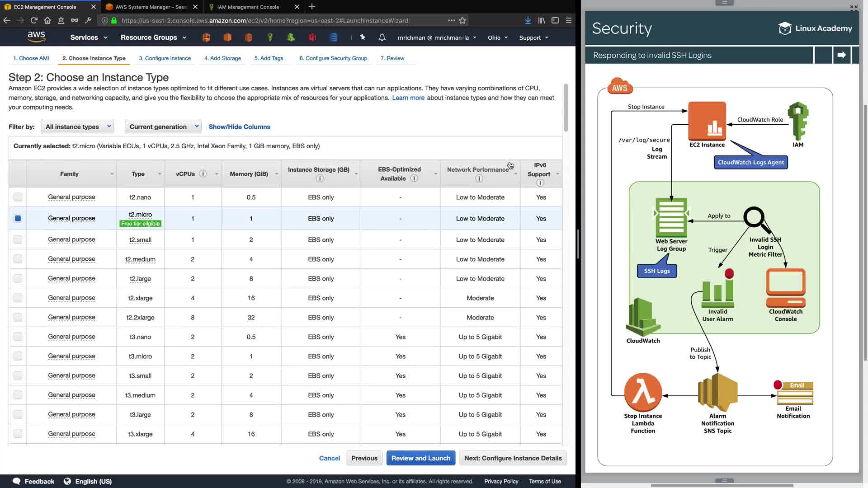Screen dimensions: 868x488
Task: Open the All instance types dropdown
Action: point(77,127)
